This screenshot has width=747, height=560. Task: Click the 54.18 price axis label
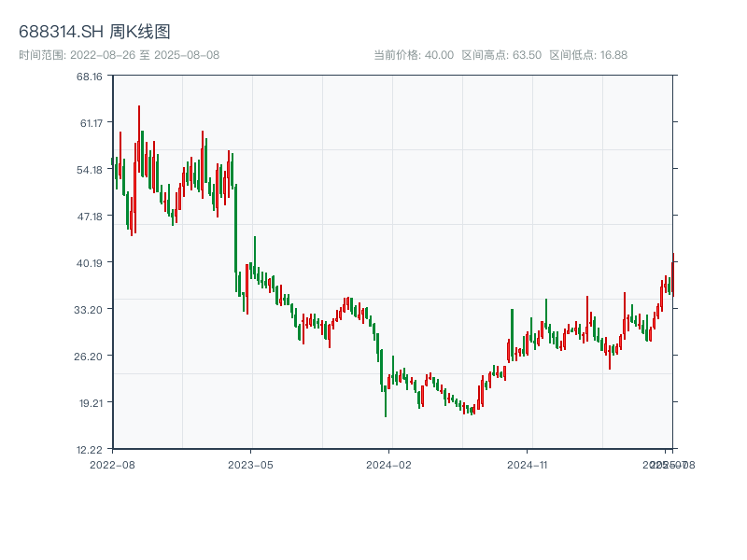(x=90, y=170)
